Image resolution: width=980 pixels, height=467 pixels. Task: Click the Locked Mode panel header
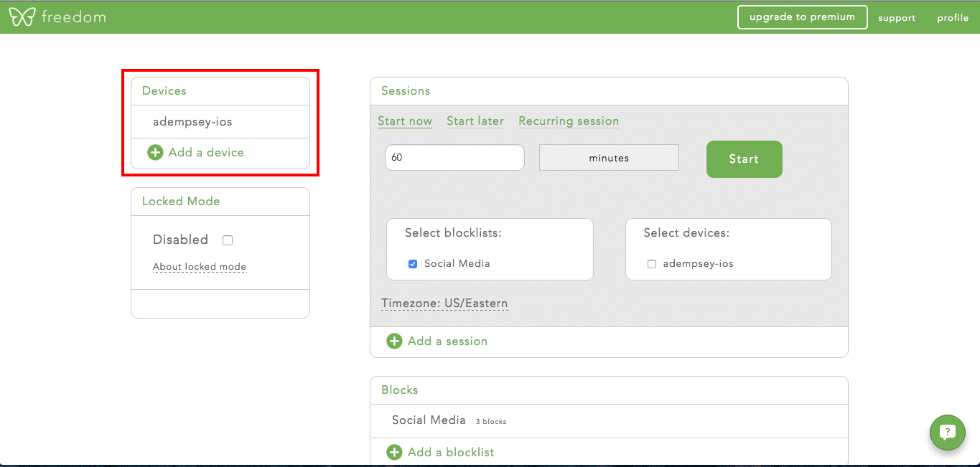(x=220, y=202)
